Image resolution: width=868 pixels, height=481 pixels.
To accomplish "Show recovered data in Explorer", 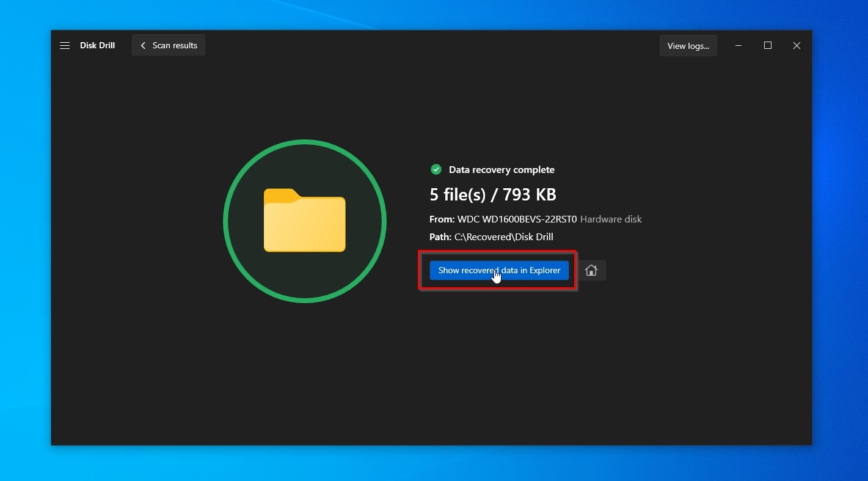I will (499, 270).
